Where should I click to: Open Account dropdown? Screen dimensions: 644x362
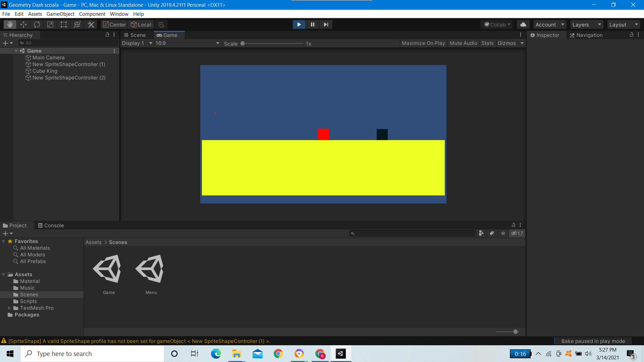click(550, 24)
